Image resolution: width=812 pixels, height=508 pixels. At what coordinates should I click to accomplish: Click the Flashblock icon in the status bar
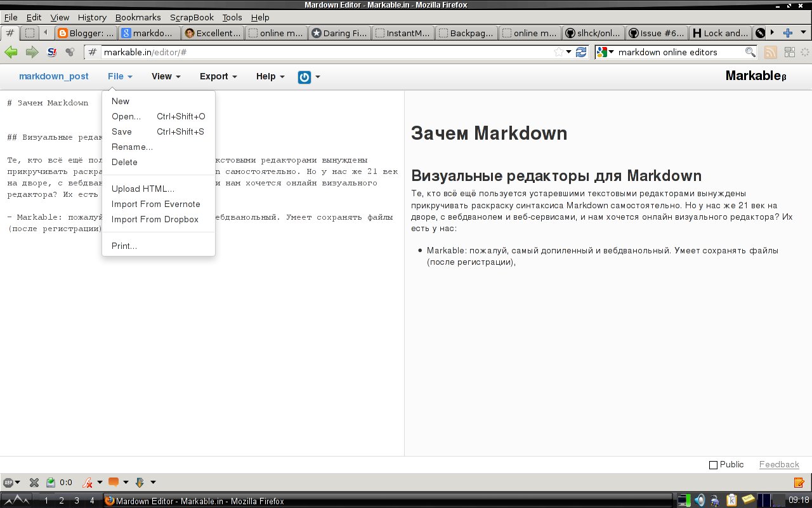point(86,483)
